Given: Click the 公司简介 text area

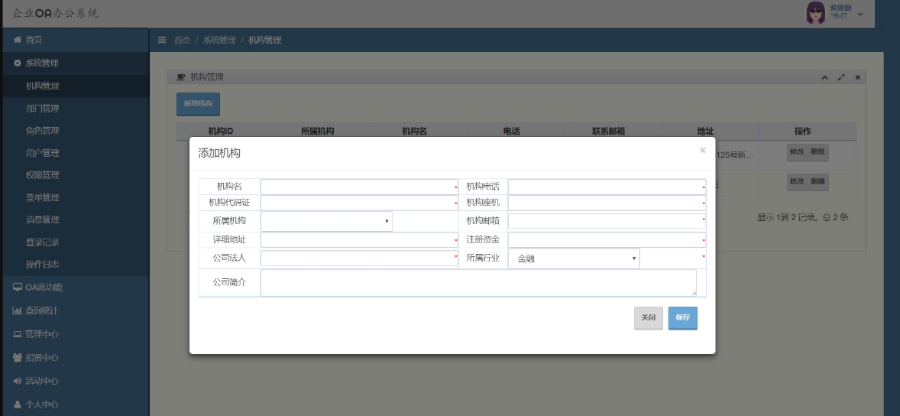Looking at the screenshot, I should 479,283.
